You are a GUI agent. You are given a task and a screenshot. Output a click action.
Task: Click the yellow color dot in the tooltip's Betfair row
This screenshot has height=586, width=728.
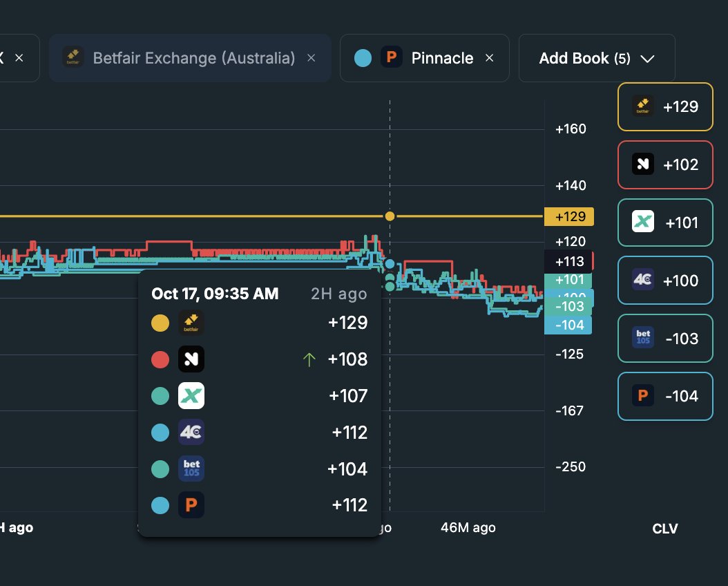pyautogui.click(x=160, y=323)
